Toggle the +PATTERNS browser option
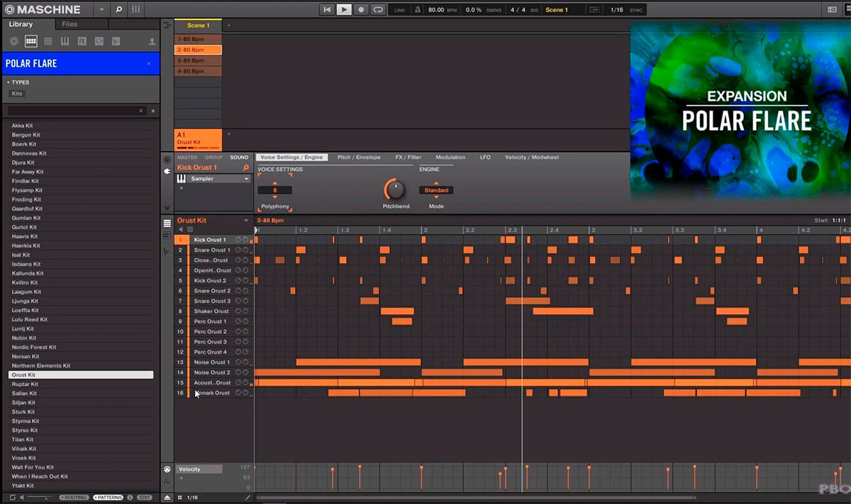 click(x=108, y=498)
